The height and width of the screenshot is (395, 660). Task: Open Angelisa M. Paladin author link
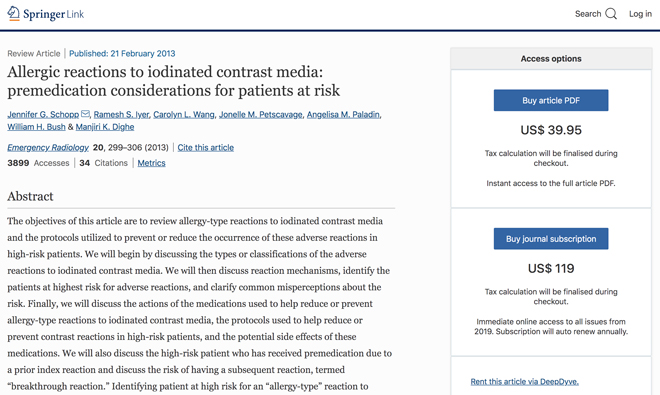click(343, 115)
